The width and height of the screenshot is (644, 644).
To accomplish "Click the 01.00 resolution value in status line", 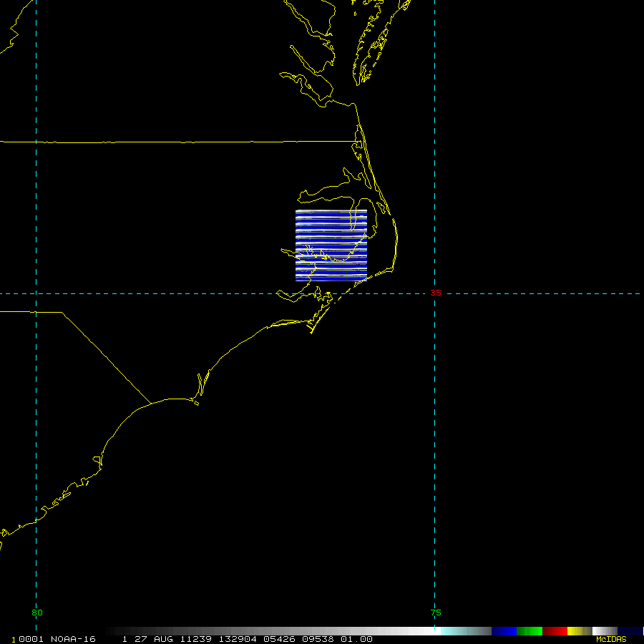I will click(357, 639).
